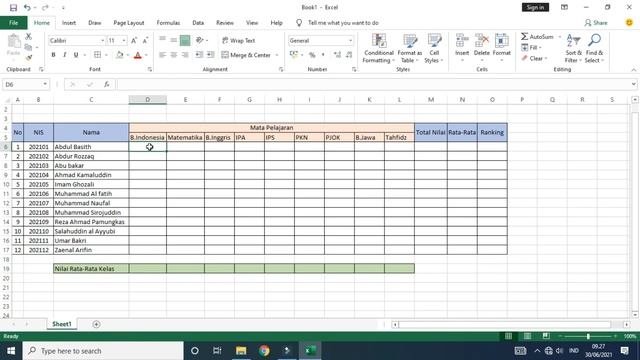
Task: Open Sort & Filter
Action: point(573,48)
